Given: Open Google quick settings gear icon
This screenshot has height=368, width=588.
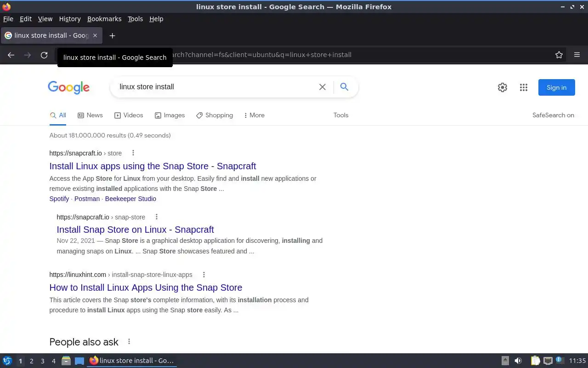Looking at the screenshot, I should click(x=503, y=87).
